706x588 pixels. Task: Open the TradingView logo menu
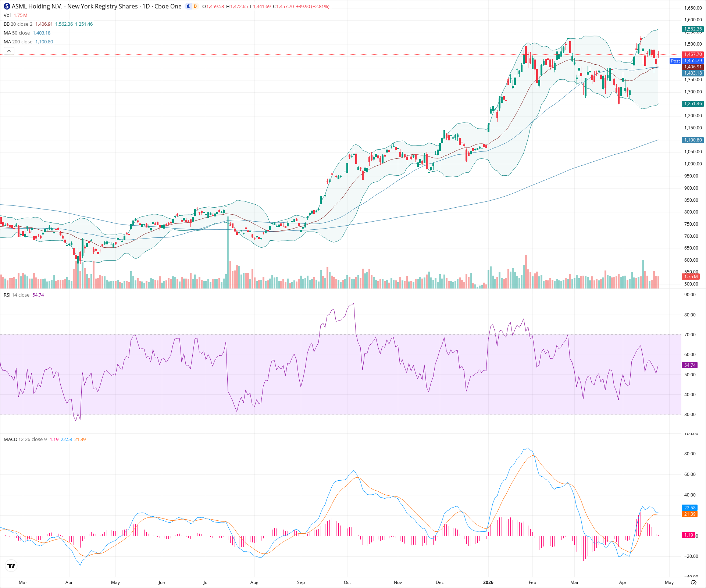click(x=11, y=566)
